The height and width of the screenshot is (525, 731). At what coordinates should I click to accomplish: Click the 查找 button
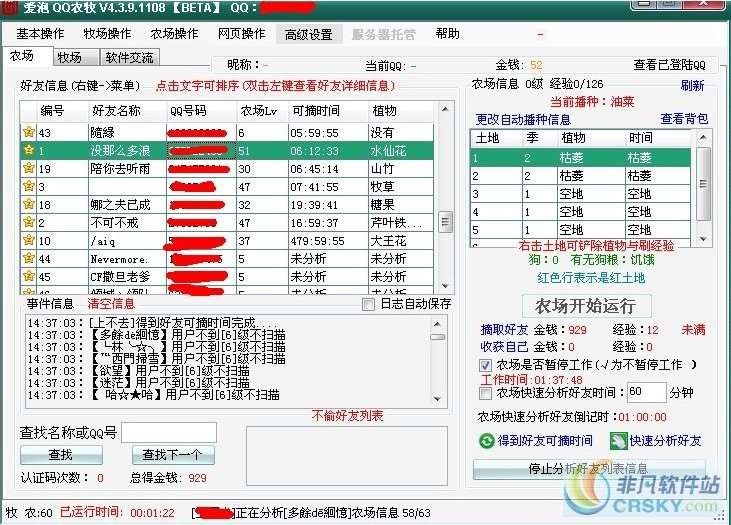tap(61, 455)
